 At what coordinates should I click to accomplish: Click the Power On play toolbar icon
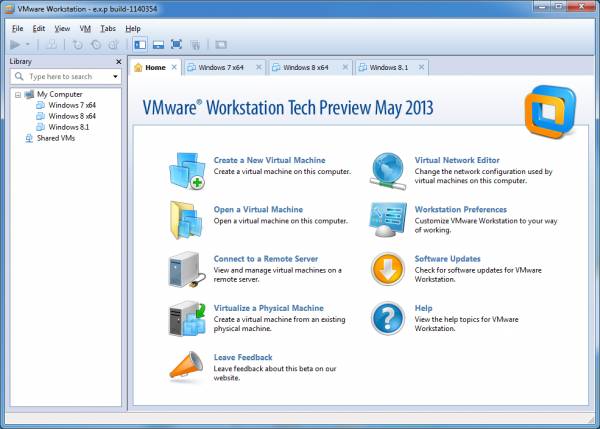pyautogui.click(x=15, y=45)
